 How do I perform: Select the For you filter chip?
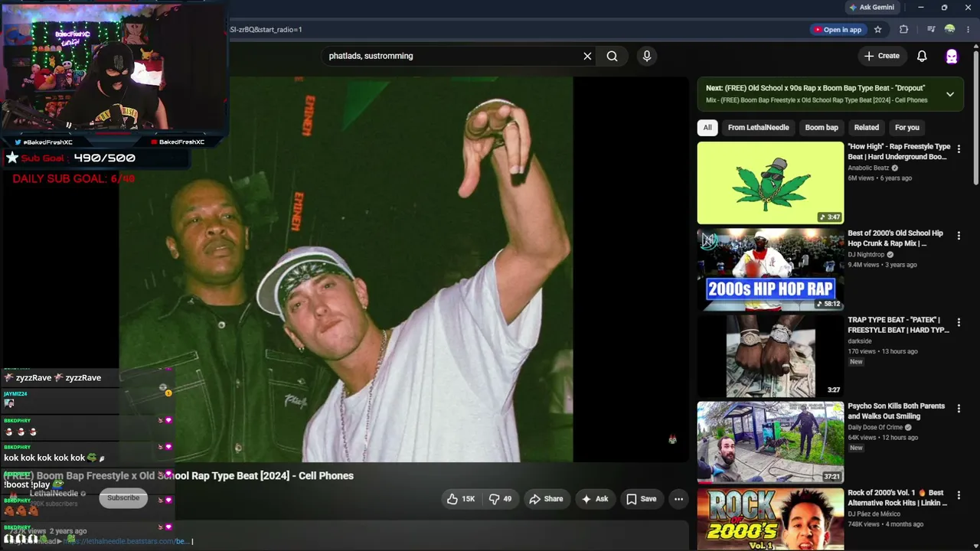click(907, 128)
